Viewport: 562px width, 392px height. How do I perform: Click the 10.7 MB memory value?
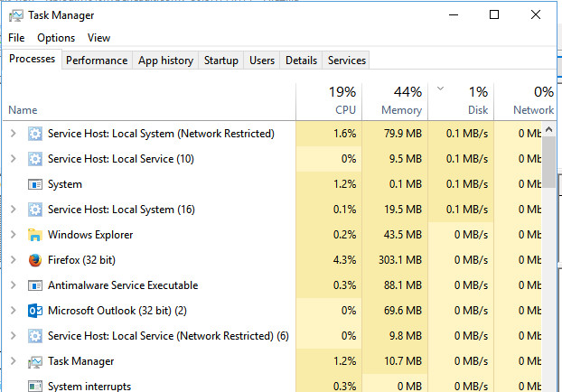403,361
